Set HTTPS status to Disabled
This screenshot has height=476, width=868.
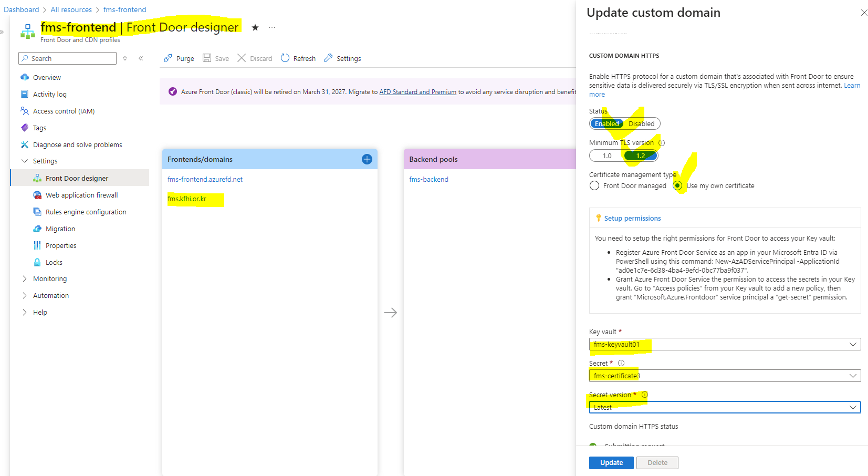tap(641, 124)
